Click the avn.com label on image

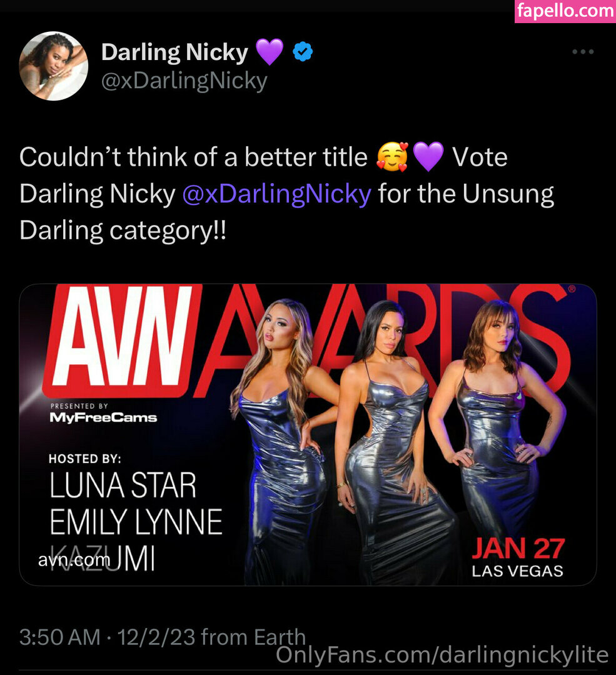point(74,560)
